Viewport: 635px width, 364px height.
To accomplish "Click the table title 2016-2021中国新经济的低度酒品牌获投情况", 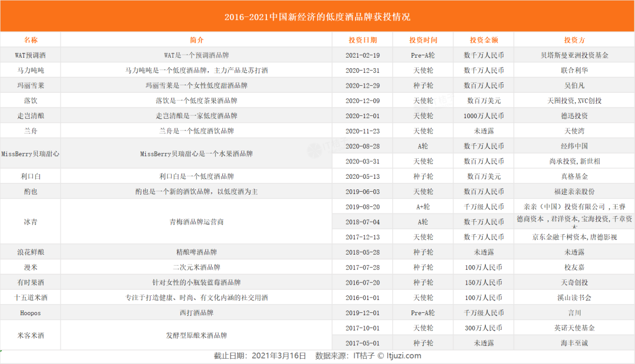I will coord(317,17).
